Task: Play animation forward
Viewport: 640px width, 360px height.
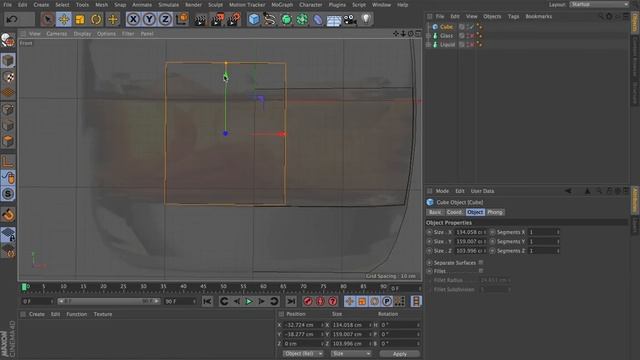Action: click(249, 302)
